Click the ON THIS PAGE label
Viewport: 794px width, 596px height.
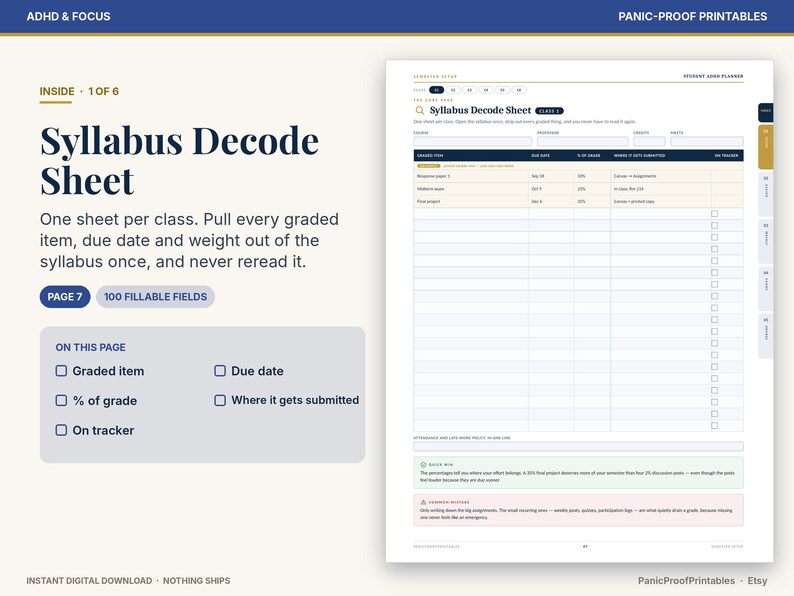(x=90, y=347)
